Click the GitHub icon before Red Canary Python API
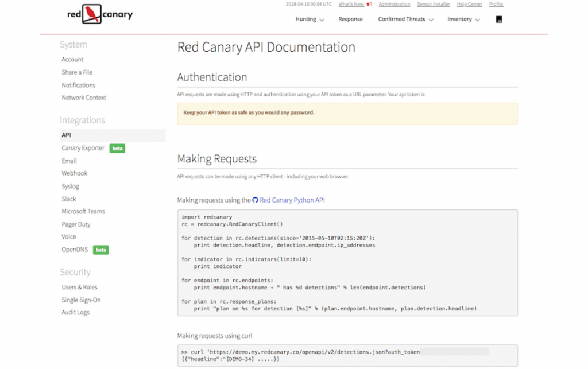 [x=256, y=200]
